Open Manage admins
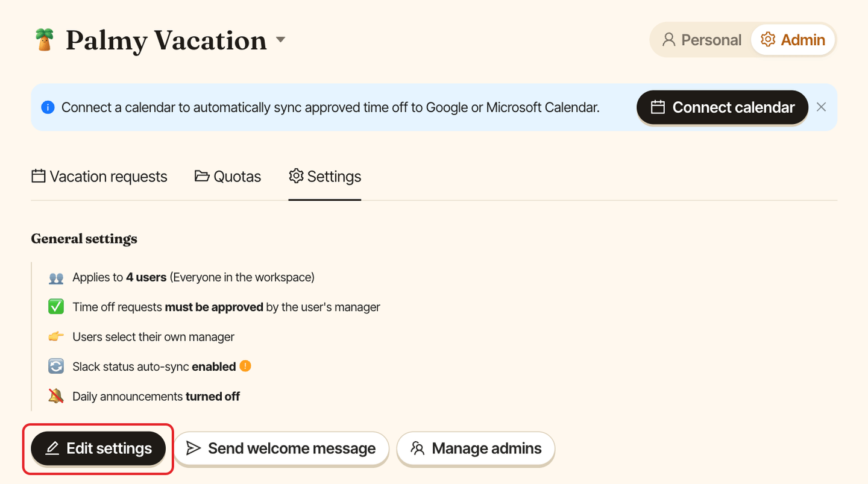Image resolution: width=868 pixels, height=484 pixels. (x=476, y=448)
